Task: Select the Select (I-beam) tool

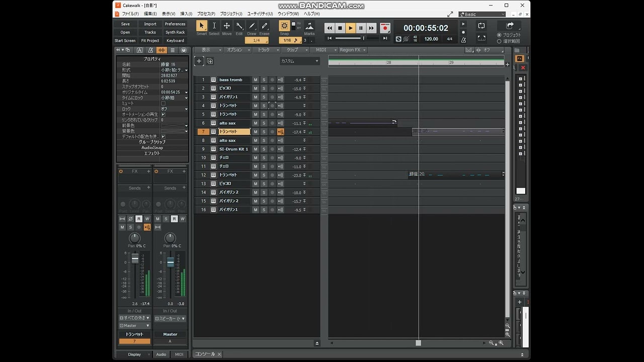Action: pos(214,26)
